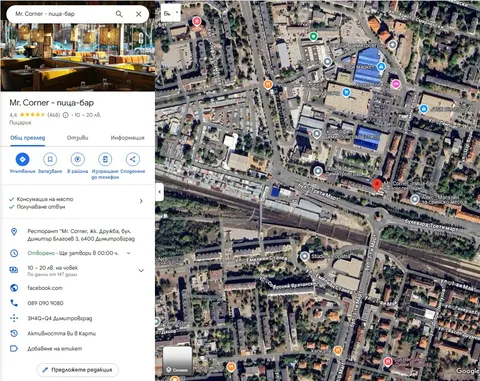Click the green map pin

tap(313, 36)
